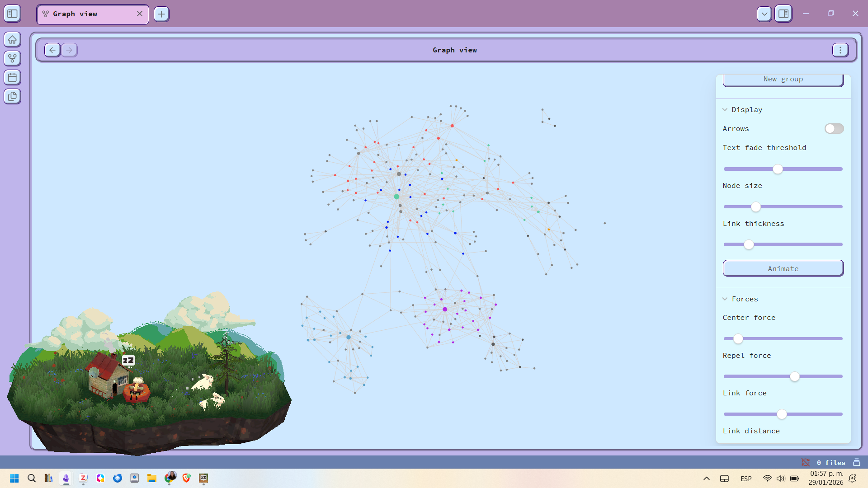Toggle the right sidebar panel icon
This screenshot has height=488, width=868.
(783, 14)
